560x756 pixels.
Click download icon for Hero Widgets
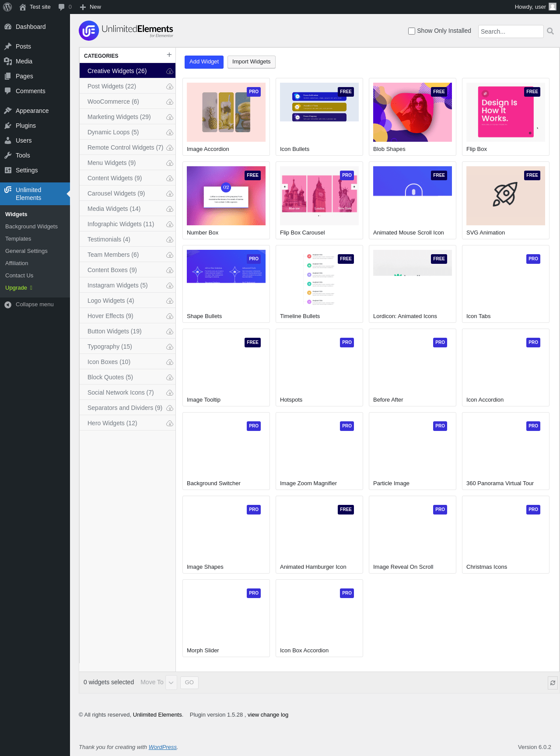(170, 423)
